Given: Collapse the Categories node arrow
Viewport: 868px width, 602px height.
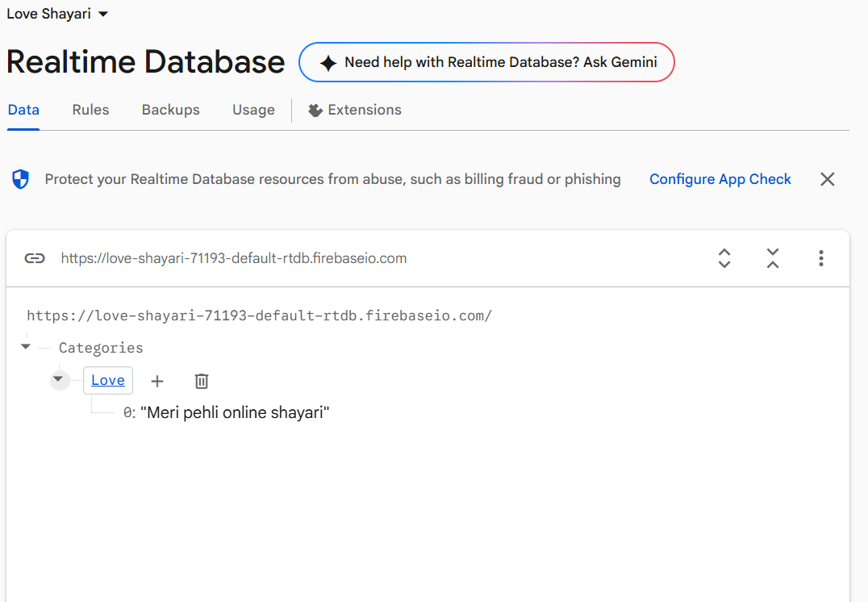Looking at the screenshot, I should pyautogui.click(x=26, y=347).
